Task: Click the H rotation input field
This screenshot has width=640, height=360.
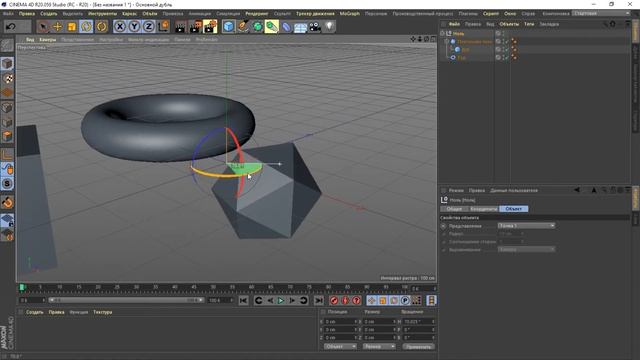Action: tap(418, 322)
